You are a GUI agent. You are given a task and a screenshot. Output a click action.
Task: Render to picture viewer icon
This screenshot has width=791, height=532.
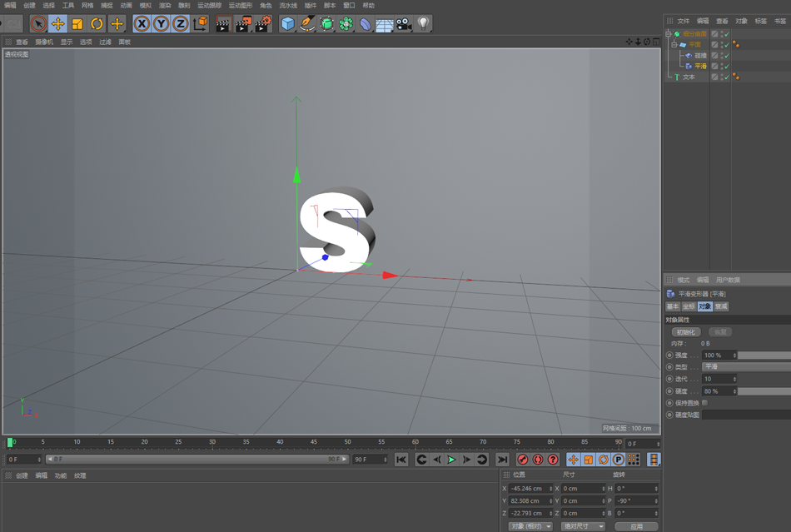243,23
